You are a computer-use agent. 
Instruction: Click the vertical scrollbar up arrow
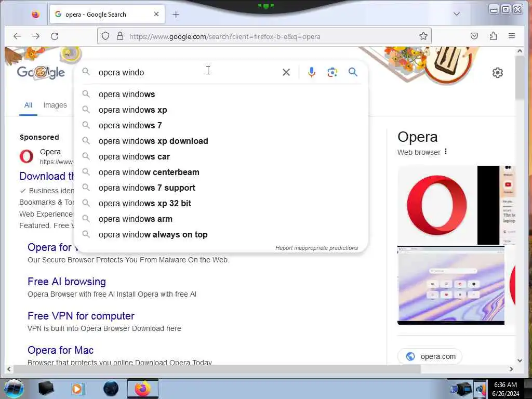[x=520, y=51]
